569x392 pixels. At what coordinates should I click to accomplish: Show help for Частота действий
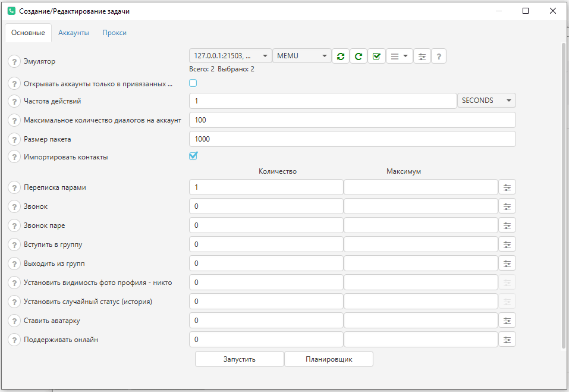tap(14, 101)
